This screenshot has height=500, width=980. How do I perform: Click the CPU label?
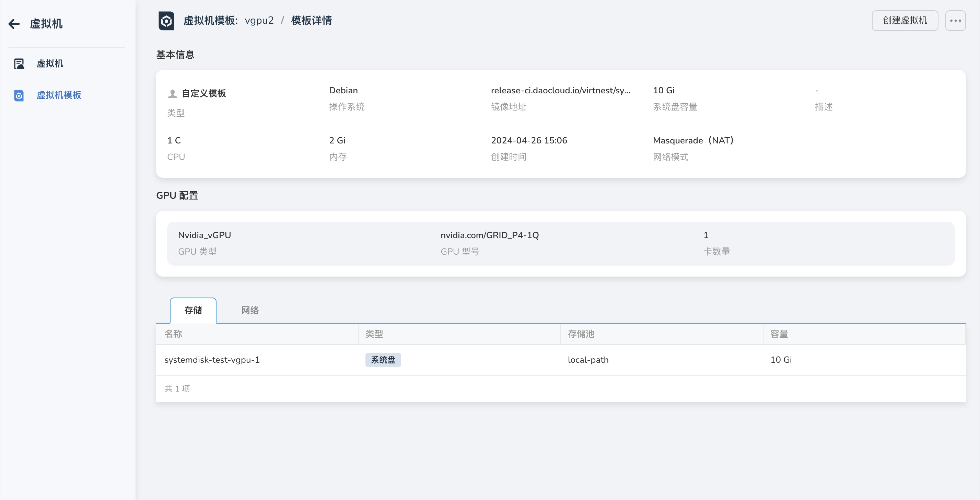(x=176, y=157)
